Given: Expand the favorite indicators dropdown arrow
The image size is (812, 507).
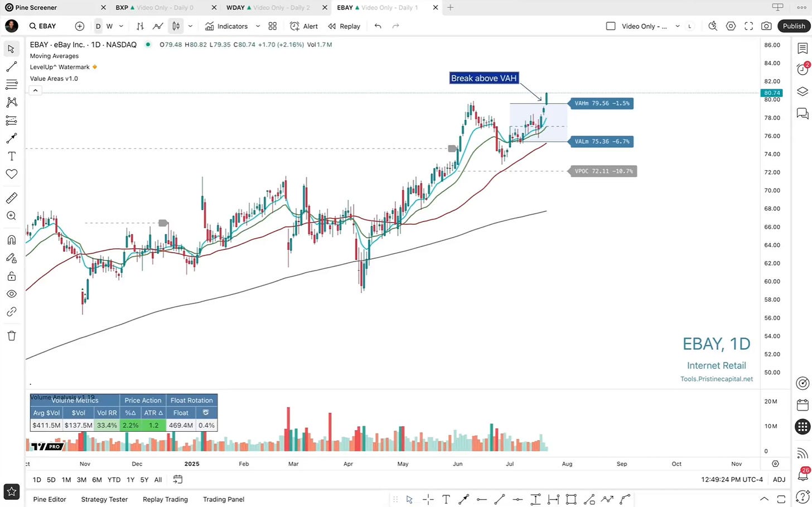Looking at the screenshot, I should click(x=258, y=26).
